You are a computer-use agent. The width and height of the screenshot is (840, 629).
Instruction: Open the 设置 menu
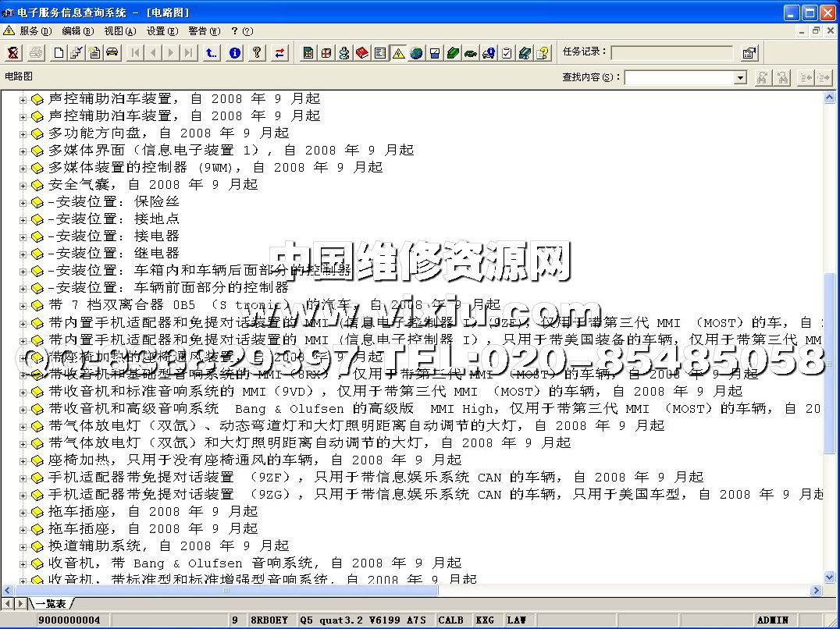161,31
